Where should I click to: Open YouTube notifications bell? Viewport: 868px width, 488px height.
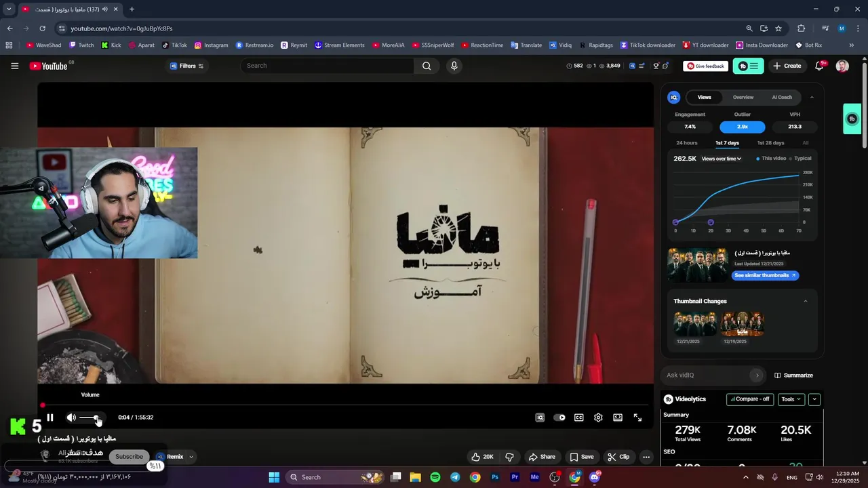tap(819, 66)
